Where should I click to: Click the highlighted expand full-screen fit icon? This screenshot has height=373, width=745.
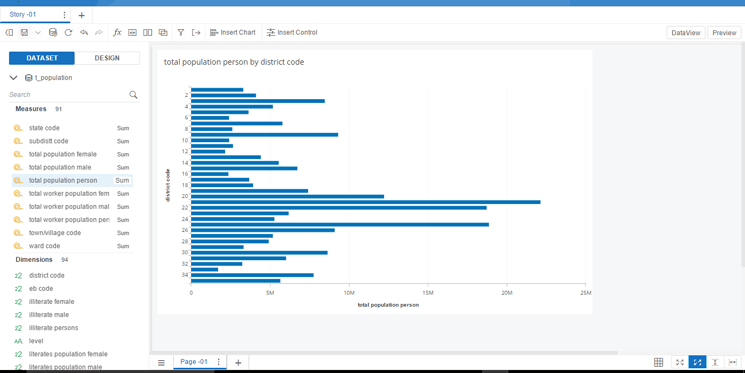click(697, 363)
